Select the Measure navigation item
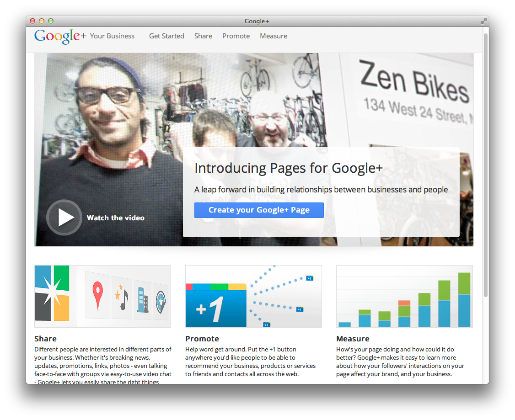Viewport: 515px width, 420px height. [274, 36]
